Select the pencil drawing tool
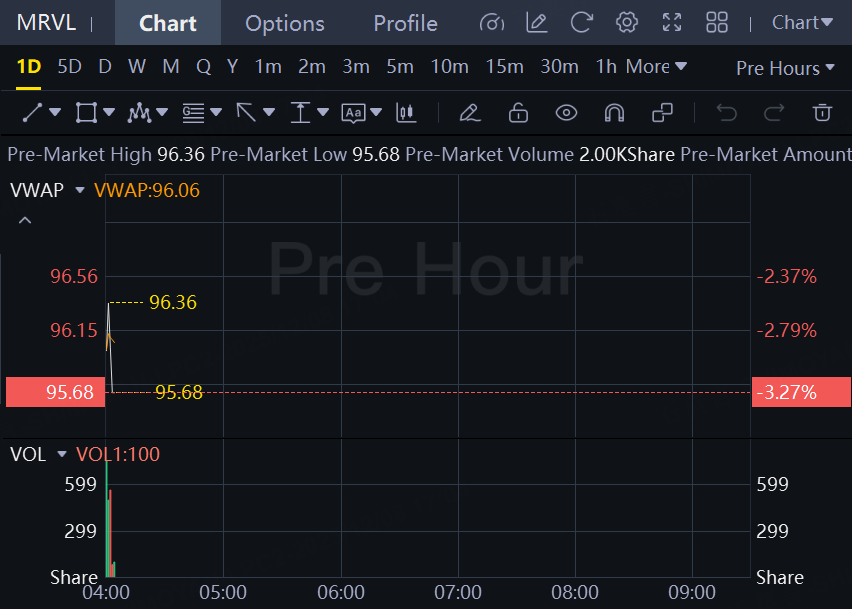Viewport: 852px width, 609px height. point(470,112)
